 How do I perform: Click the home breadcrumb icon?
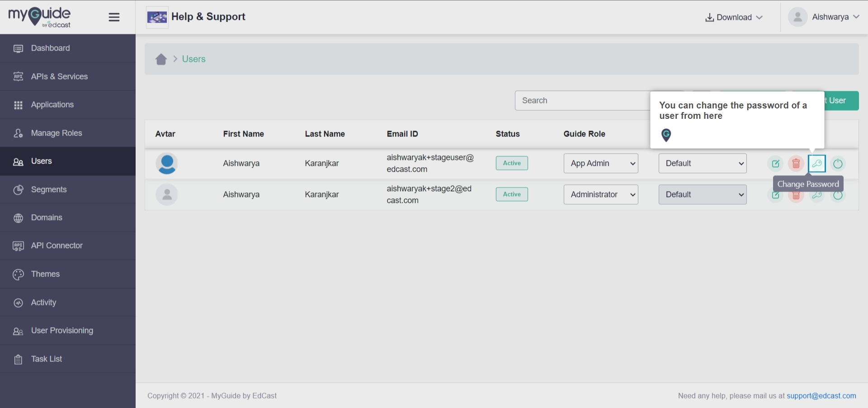161,59
